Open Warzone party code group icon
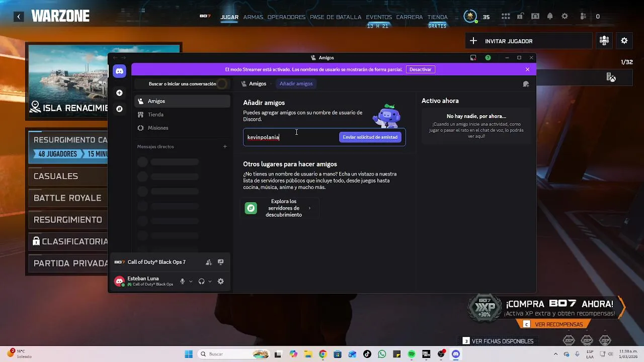Viewport: 644px width, 362px height. pyautogui.click(x=604, y=41)
